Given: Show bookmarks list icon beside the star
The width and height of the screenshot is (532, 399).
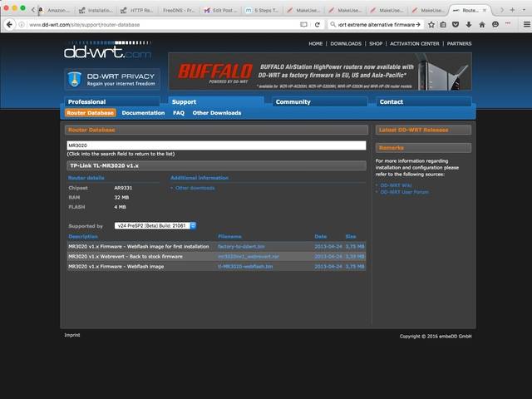Looking at the screenshot, I should (443, 24).
